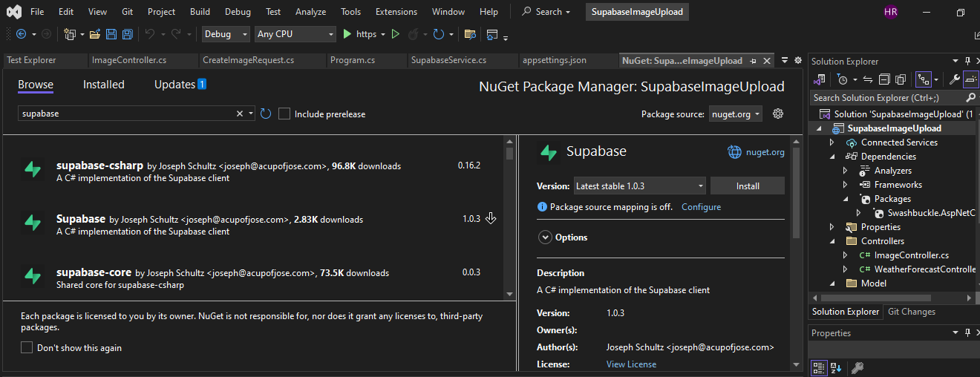Click the Restart circular arrow icon
980x377 pixels.
pyautogui.click(x=439, y=34)
